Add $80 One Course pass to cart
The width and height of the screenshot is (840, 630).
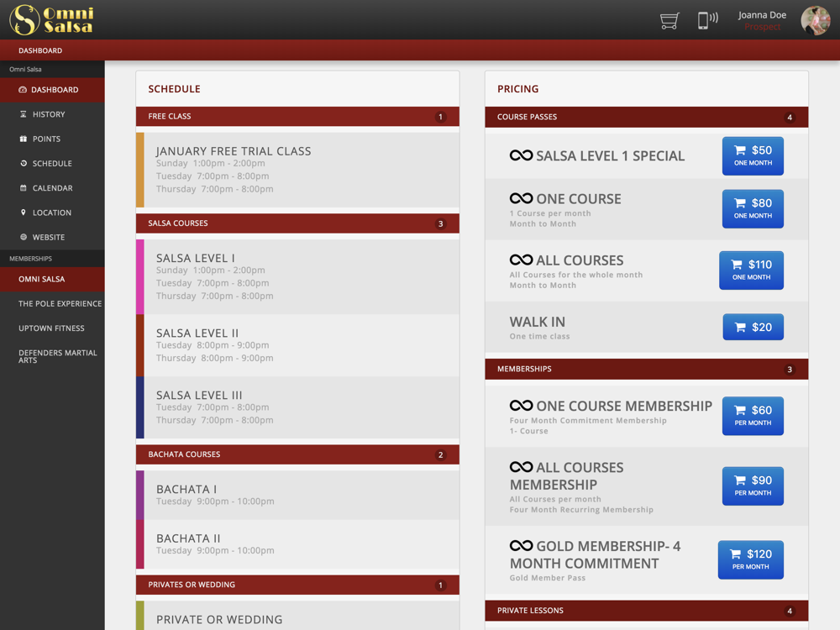753,209
